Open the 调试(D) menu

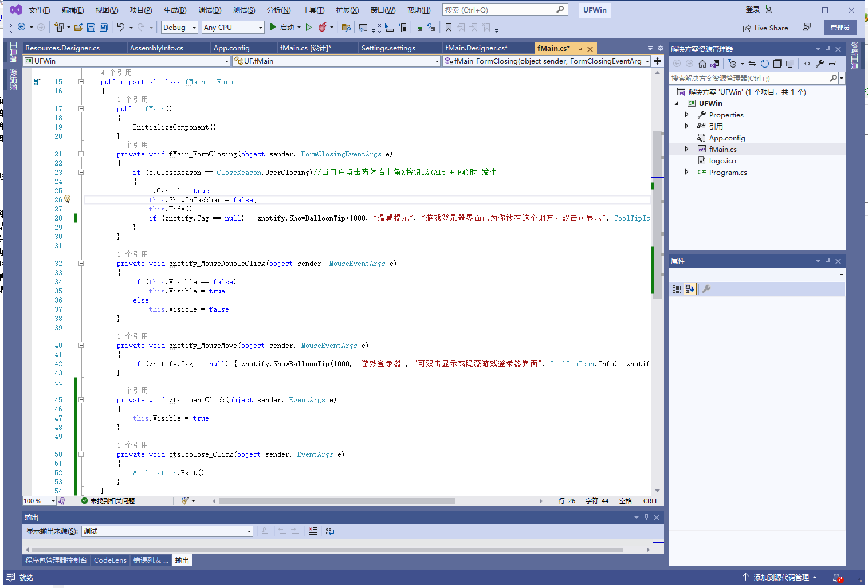pyautogui.click(x=210, y=10)
